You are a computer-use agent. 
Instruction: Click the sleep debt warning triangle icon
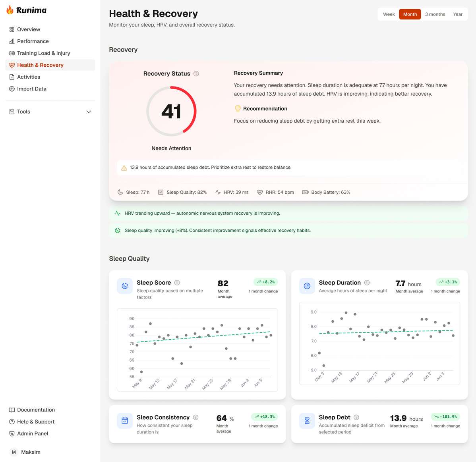pyautogui.click(x=124, y=168)
